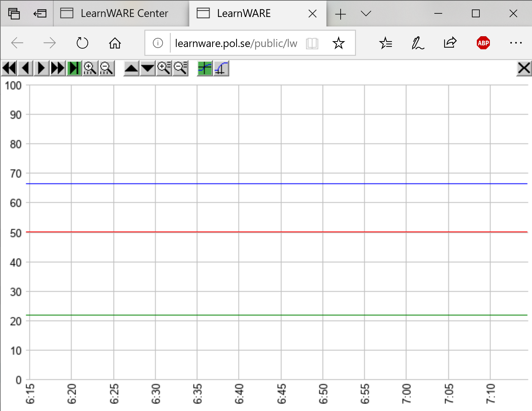Toggle the green jump-to-latest time button
This screenshot has width=532, height=411.
click(74, 69)
